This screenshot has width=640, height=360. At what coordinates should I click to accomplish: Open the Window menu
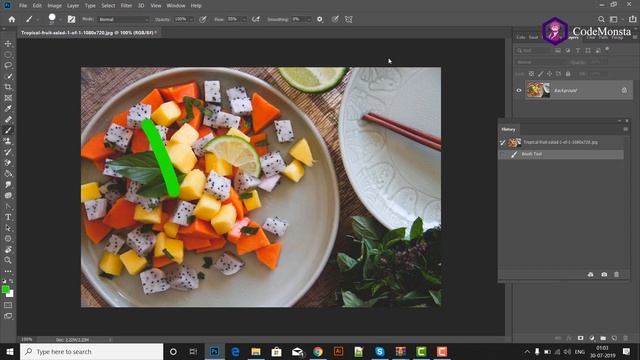(176, 6)
